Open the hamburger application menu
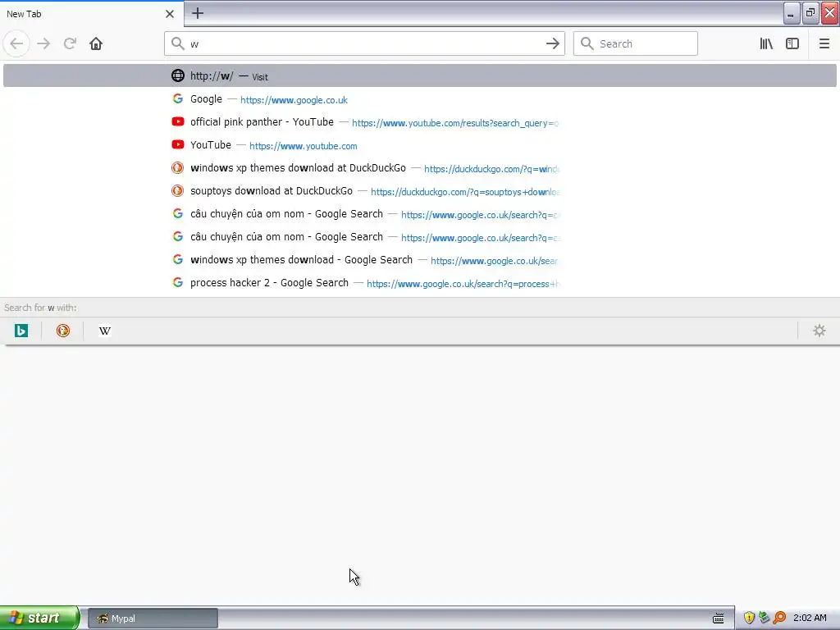The height and width of the screenshot is (630, 840). coord(824,43)
